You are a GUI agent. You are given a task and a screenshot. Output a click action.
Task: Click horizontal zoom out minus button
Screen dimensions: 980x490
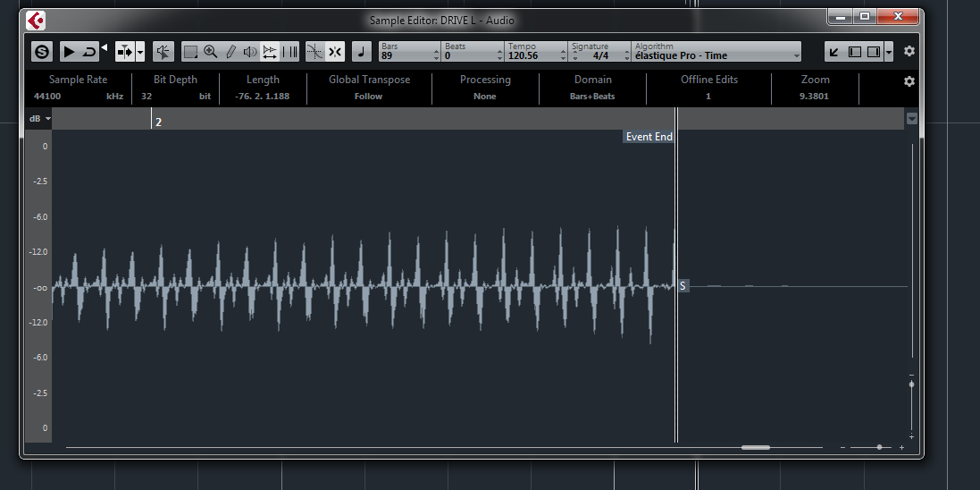click(843, 447)
